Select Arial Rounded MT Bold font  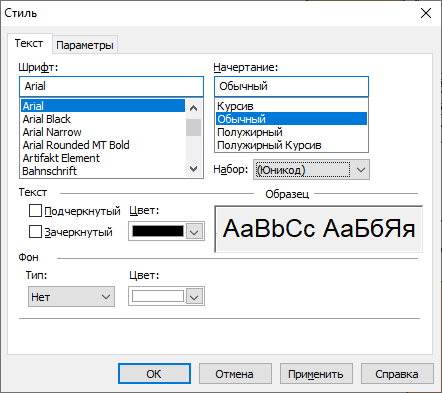(x=103, y=145)
